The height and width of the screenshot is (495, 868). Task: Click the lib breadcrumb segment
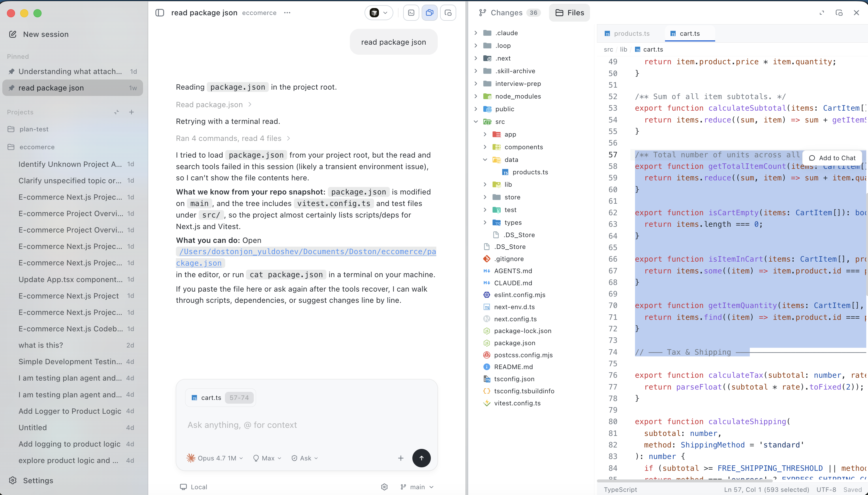623,49
